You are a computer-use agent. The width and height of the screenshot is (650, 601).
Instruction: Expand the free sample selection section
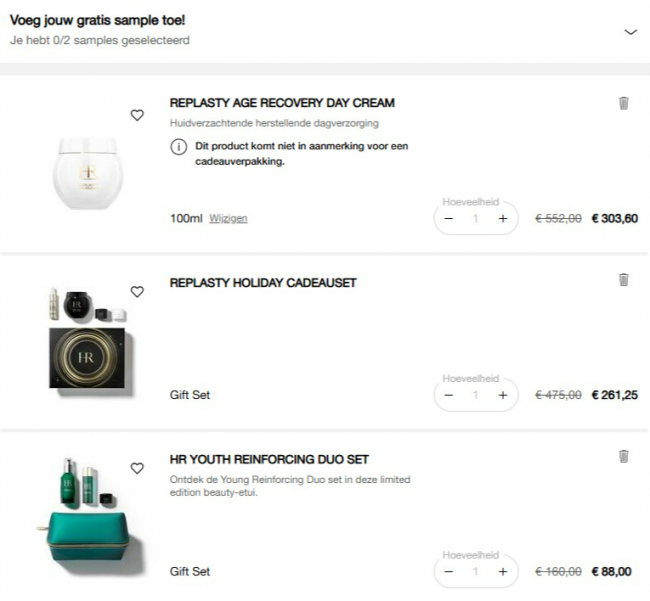click(630, 32)
